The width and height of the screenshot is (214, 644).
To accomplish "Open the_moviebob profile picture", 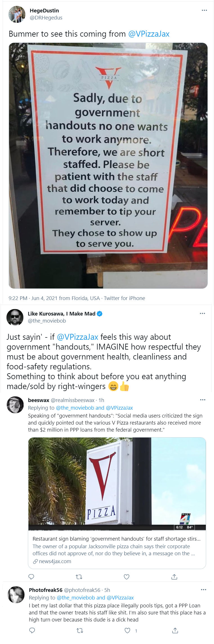I will click(x=15, y=317).
